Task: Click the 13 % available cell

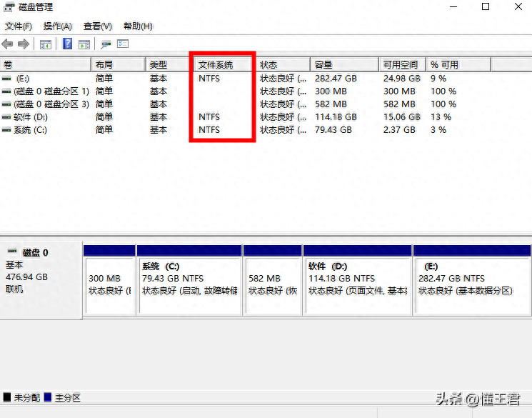Action: pos(441,117)
